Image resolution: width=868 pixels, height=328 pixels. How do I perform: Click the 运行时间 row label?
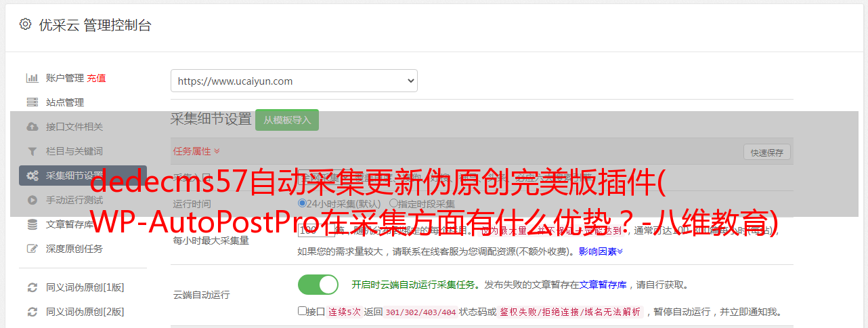[192, 203]
